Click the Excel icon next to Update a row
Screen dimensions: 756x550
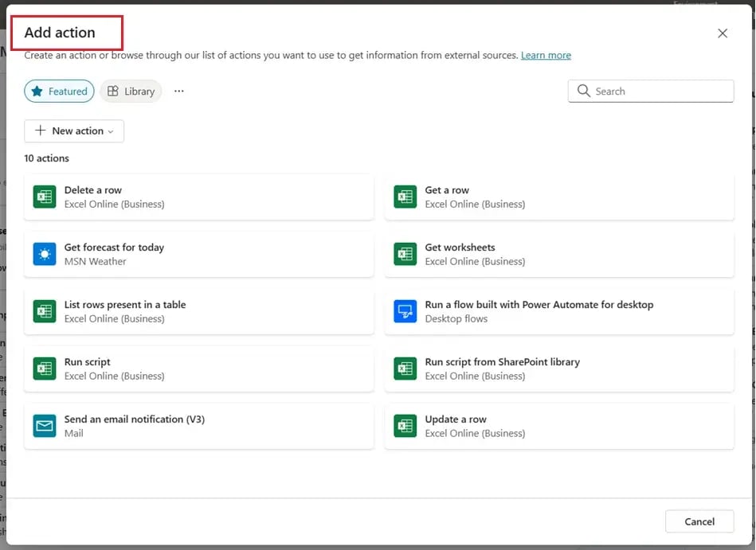404,426
